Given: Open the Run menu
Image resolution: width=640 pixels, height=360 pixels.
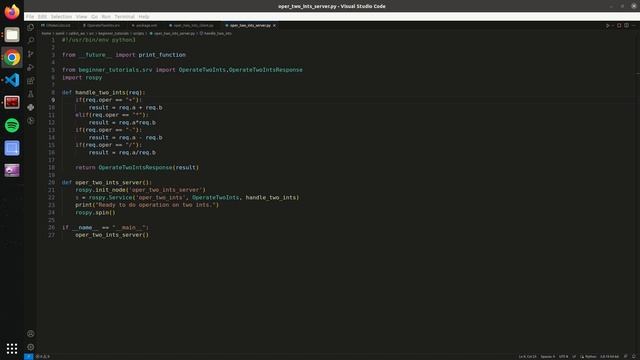Looking at the screenshot, I should [106, 17].
